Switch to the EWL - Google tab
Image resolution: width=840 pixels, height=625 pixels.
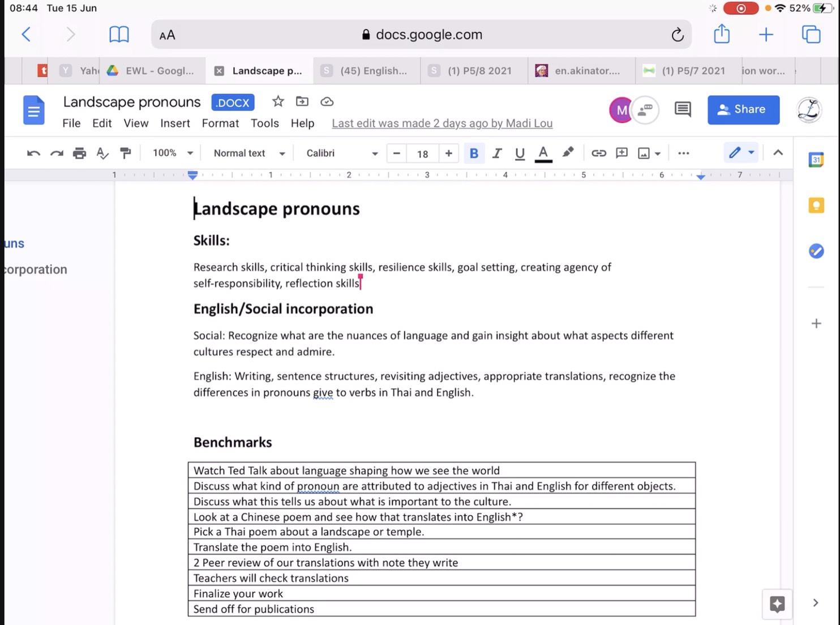152,71
